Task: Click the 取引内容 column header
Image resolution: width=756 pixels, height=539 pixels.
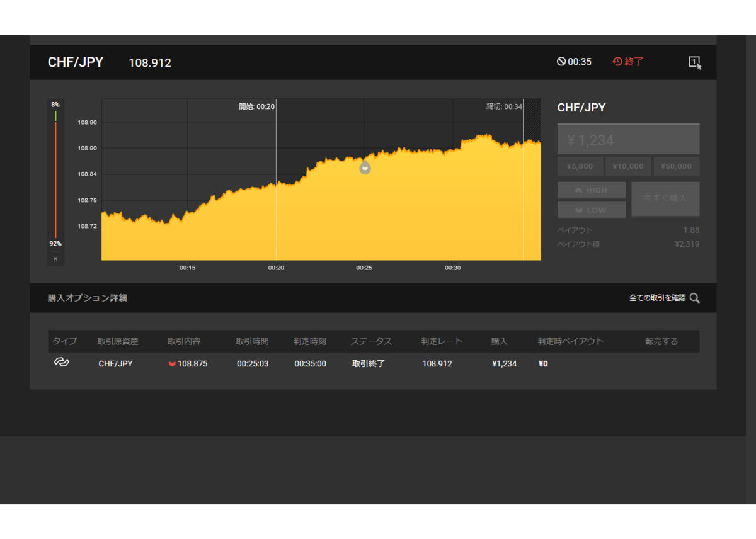Action: (184, 341)
